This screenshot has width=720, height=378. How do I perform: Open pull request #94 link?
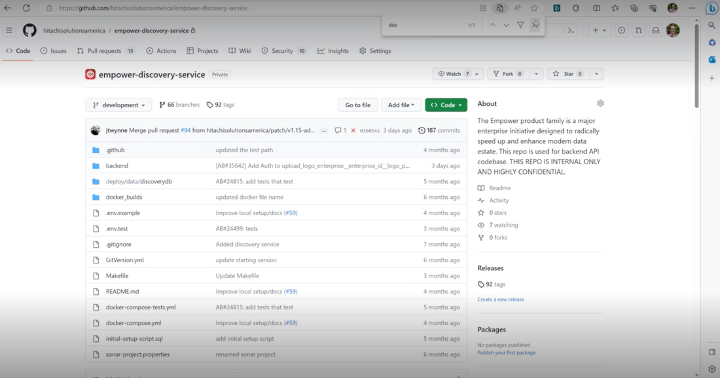pyautogui.click(x=186, y=130)
